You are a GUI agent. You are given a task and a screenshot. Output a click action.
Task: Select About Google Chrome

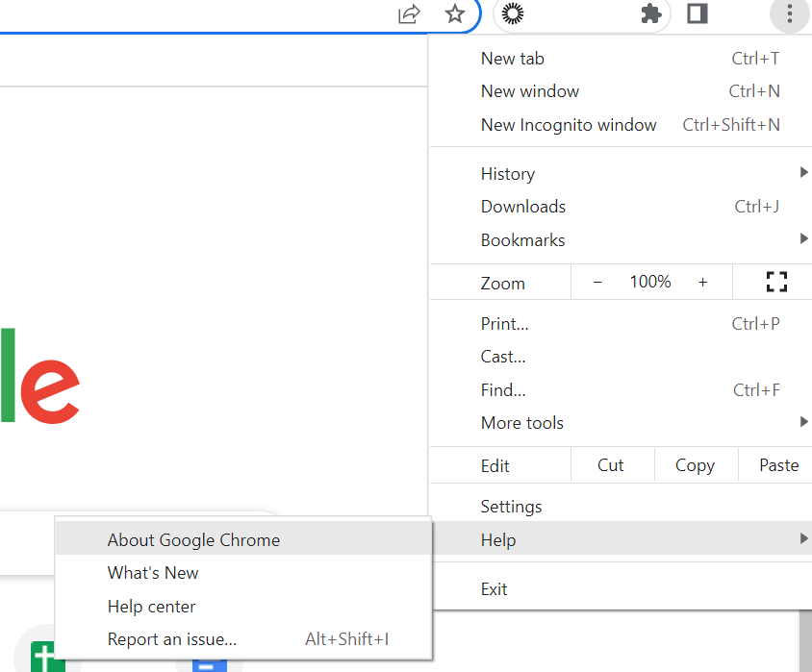[x=194, y=540]
